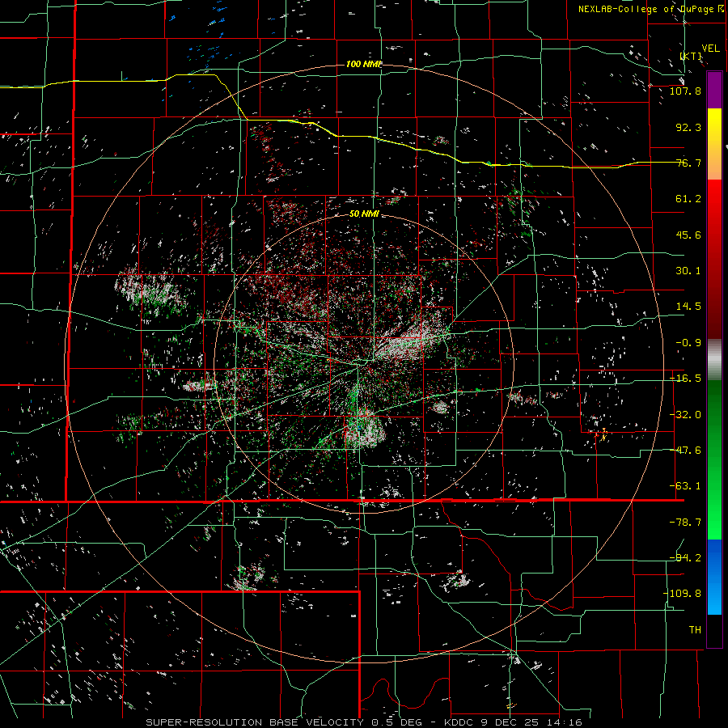Click the [KT] units label
The width and height of the screenshot is (728, 728).
point(691,56)
